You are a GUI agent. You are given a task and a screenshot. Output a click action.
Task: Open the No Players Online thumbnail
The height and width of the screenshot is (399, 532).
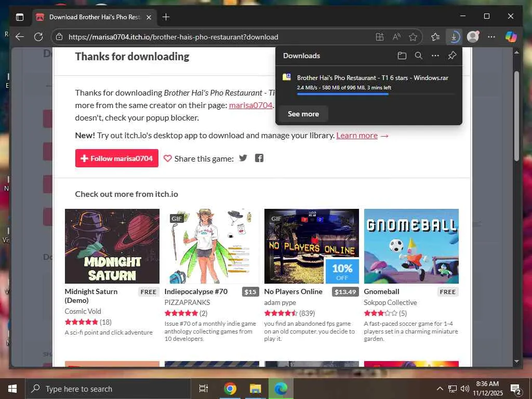312,246
